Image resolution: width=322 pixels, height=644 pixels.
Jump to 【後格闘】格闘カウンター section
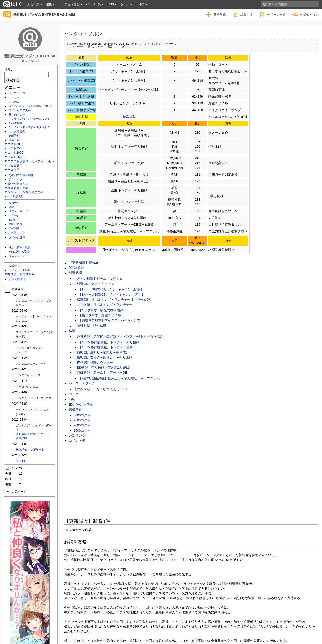click(93, 363)
